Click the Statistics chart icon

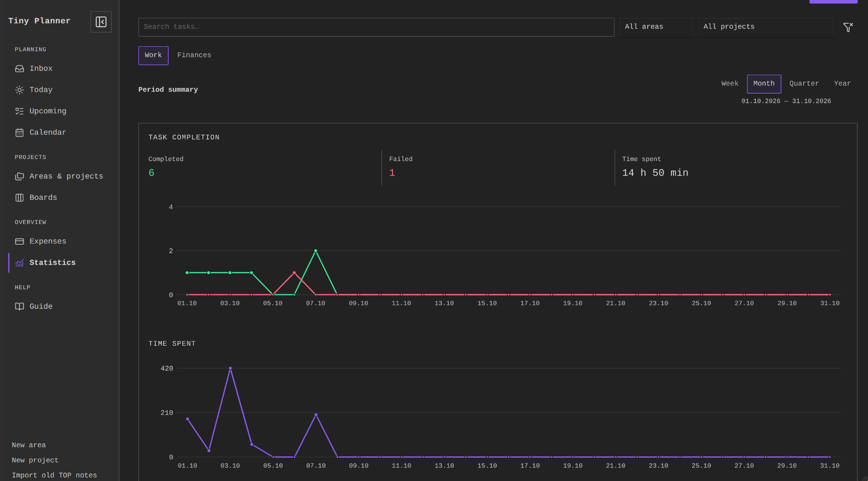coord(19,263)
